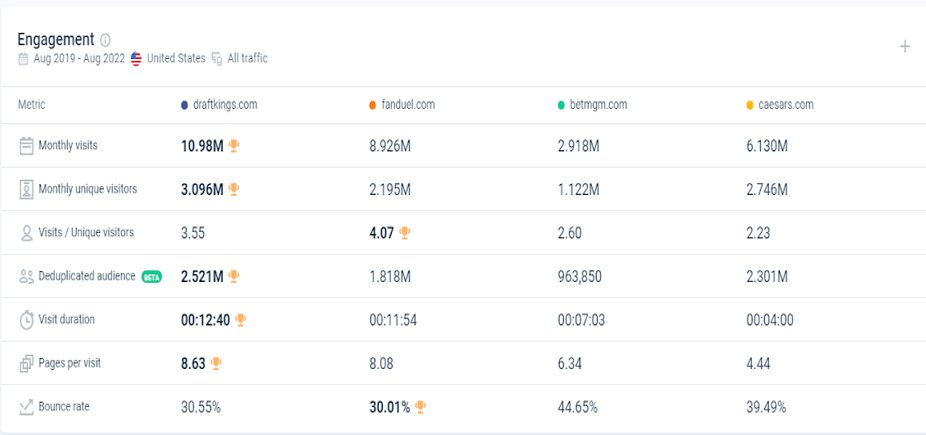
Task: Click the 44.65% bounce rate value
Action: 578,407
